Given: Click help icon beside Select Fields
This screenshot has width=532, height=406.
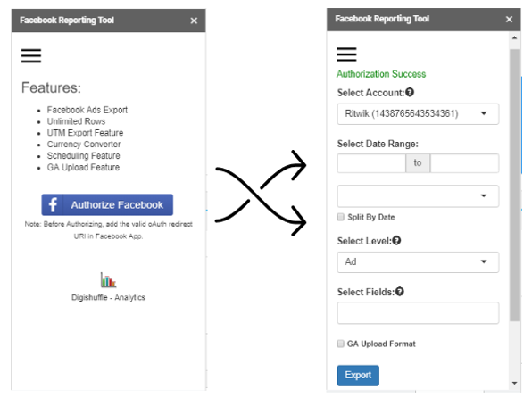Looking at the screenshot, I should (x=400, y=292).
